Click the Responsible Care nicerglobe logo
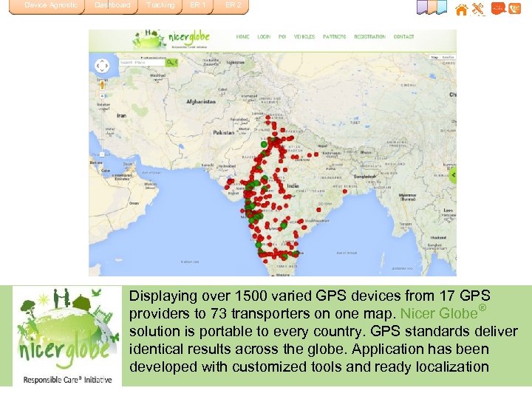 pos(67,336)
